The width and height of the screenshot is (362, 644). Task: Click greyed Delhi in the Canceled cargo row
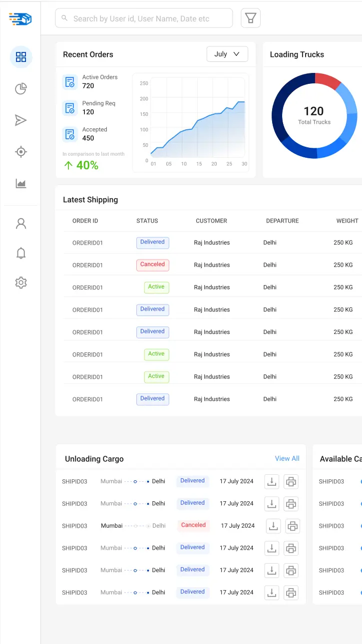[159, 526]
